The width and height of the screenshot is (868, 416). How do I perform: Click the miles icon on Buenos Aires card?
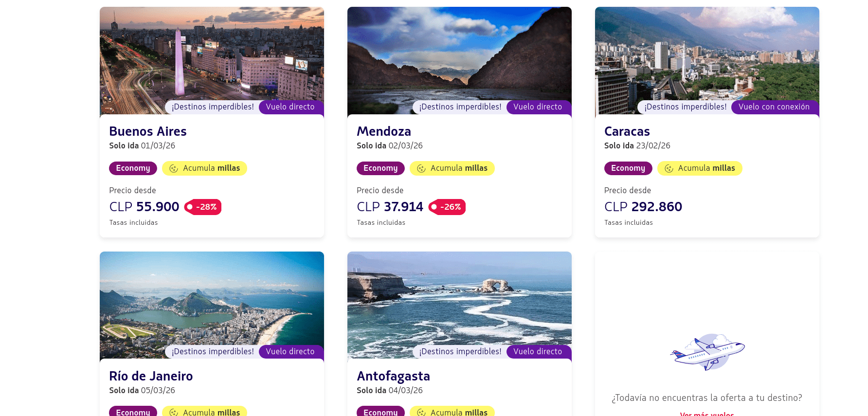174,168
